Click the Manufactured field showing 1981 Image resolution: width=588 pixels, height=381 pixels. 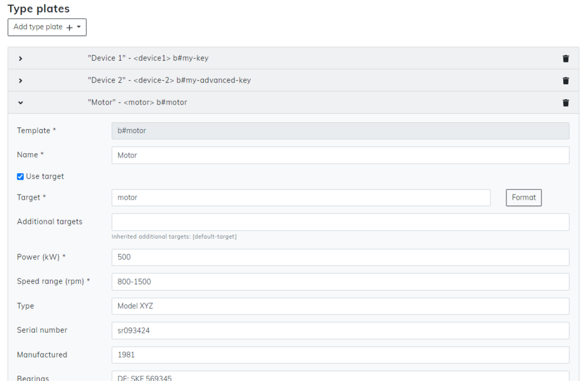pyautogui.click(x=340, y=355)
